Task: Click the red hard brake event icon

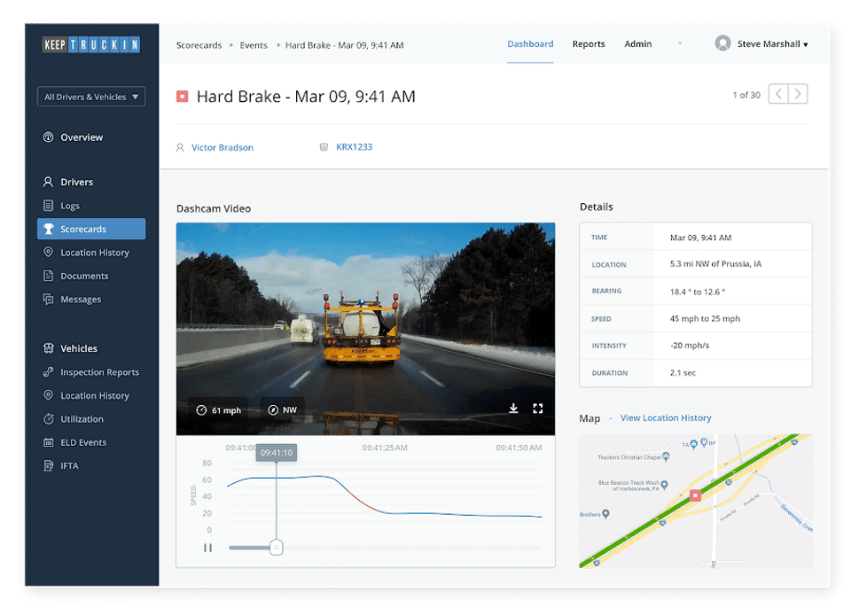Action: 183,97
